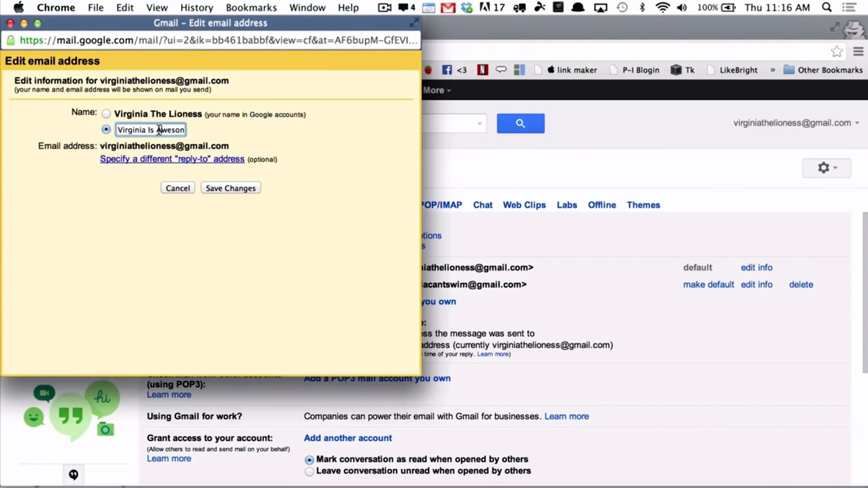This screenshot has width=868, height=488.
Task: Open the Bookmarks menu in menu bar
Action: pyautogui.click(x=251, y=8)
